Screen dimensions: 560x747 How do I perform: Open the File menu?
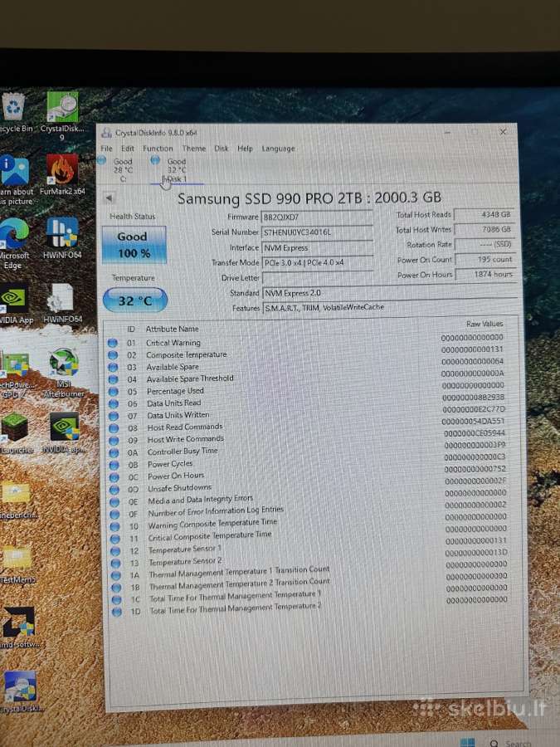(107, 149)
